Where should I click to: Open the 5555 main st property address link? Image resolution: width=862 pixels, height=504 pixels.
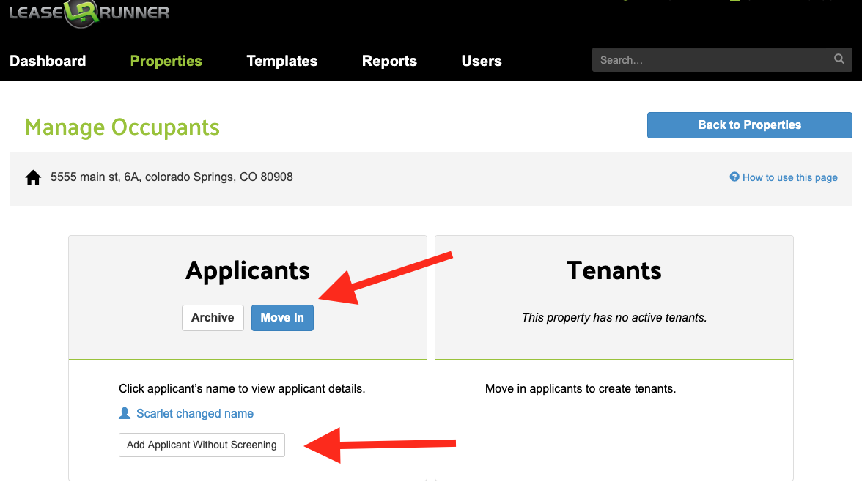pyautogui.click(x=171, y=177)
